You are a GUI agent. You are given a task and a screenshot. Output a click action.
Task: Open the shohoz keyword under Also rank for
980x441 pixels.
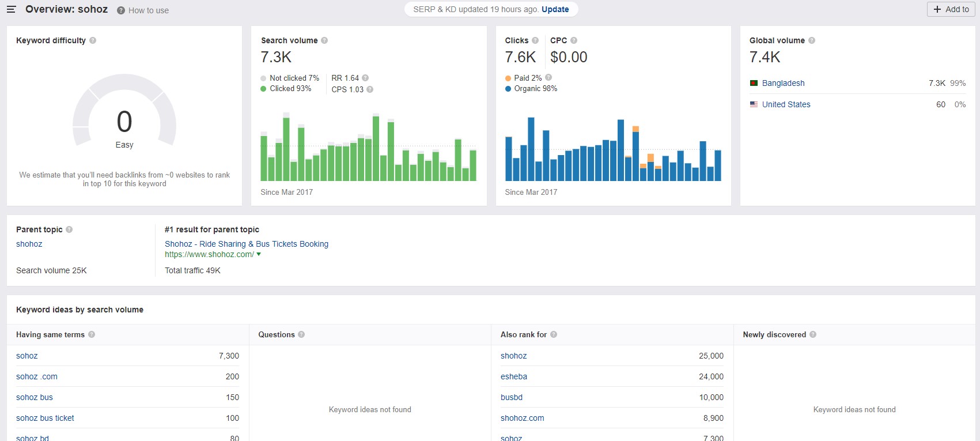click(513, 356)
